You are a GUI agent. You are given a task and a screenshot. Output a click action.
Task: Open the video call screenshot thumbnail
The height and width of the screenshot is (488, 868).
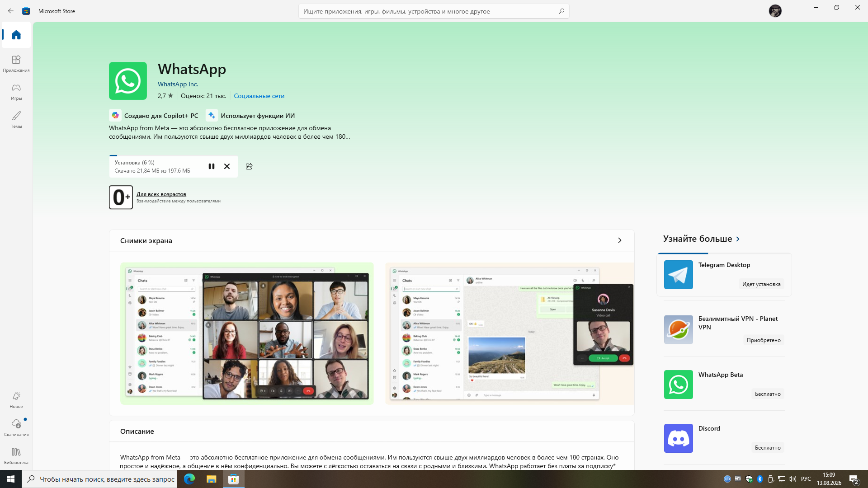pos(247,333)
